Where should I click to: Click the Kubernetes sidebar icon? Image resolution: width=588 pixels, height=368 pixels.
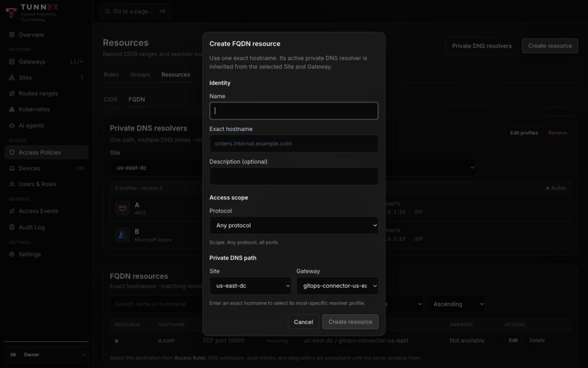pos(12,110)
